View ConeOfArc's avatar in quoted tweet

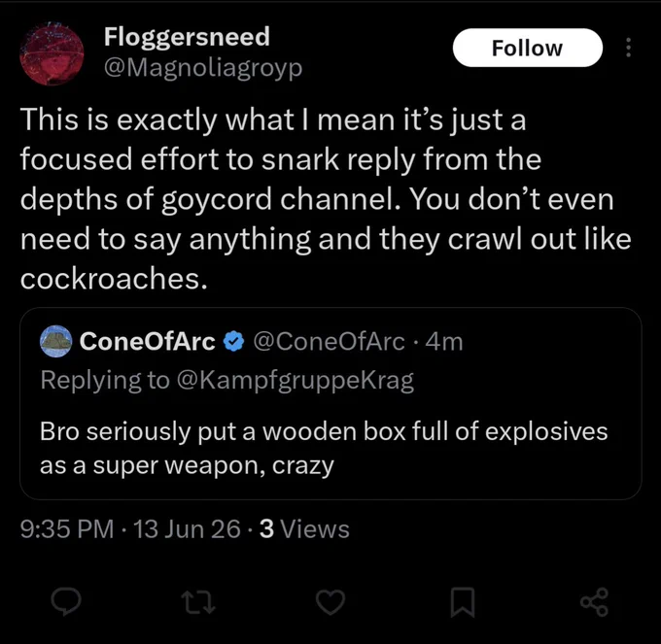tap(55, 341)
